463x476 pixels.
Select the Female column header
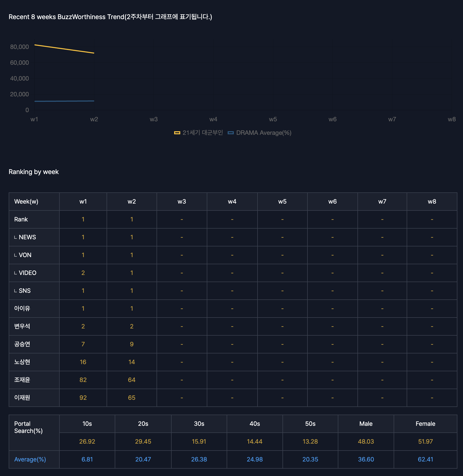click(x=425, y=424)
